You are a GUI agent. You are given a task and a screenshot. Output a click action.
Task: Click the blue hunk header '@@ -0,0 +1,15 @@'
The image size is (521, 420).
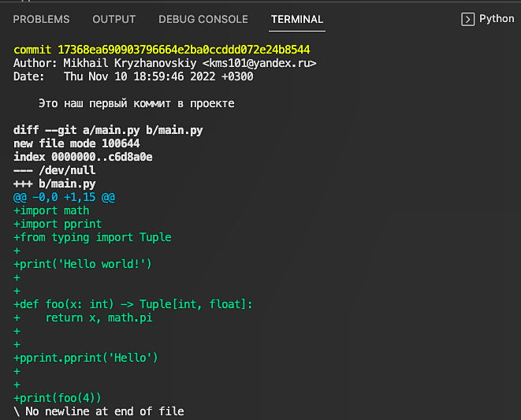pos(64,197)
